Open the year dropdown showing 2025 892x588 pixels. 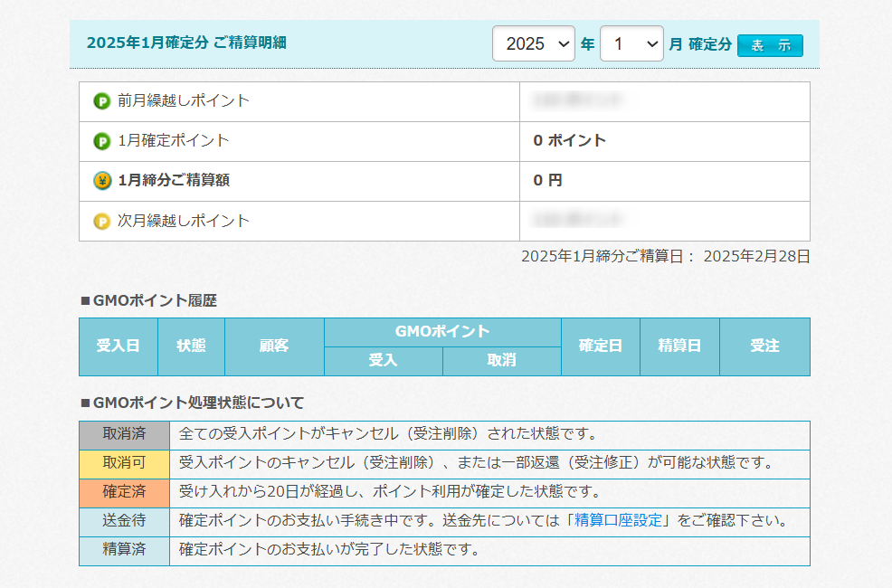(533, 43)
